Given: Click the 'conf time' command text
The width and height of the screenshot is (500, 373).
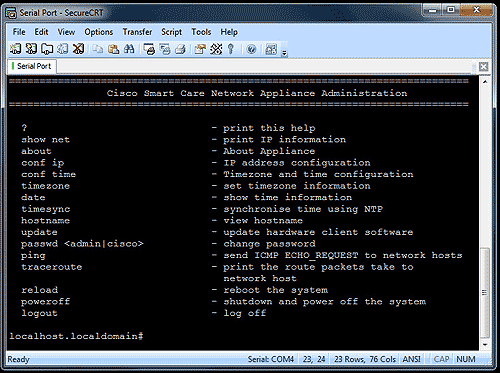Looking at the screenshot, I should 49,174.
